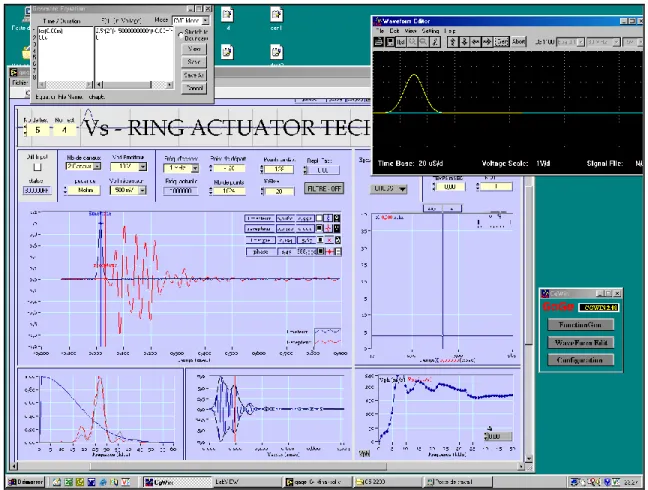This screenshot has height=490, width=648.
Task: Click the black line-style box in second legend row
Action: pos(319,228)
